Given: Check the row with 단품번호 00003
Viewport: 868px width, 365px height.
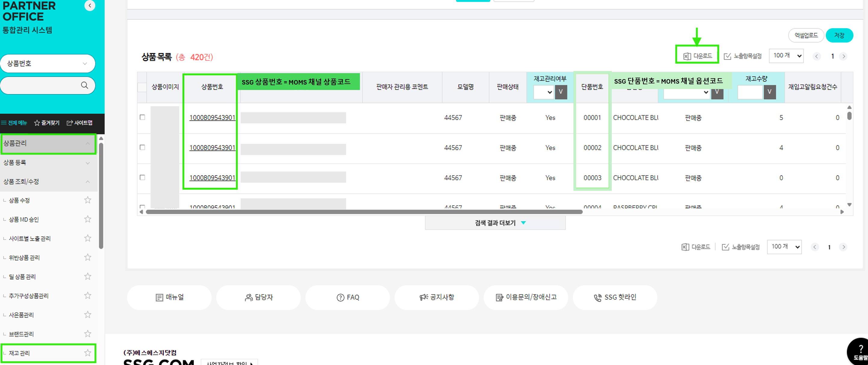Looking at the screenshot, I should pyautogui.click(x=142, y=178).
